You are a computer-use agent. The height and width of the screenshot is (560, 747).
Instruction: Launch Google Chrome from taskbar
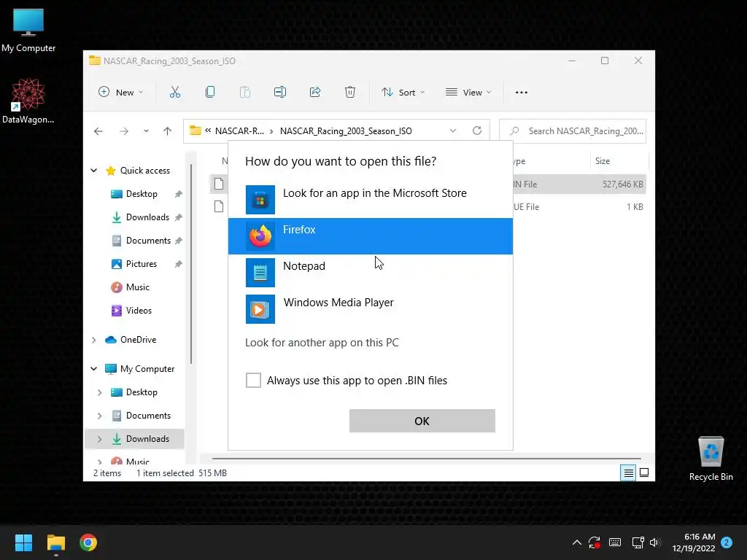pos(88,542)
